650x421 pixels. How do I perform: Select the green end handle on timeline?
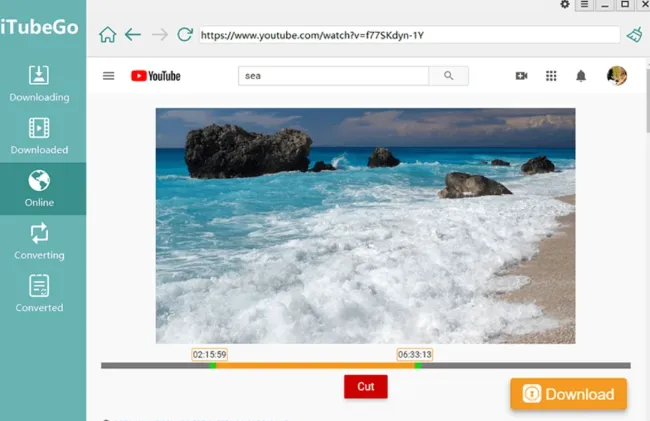pos(418,365)
